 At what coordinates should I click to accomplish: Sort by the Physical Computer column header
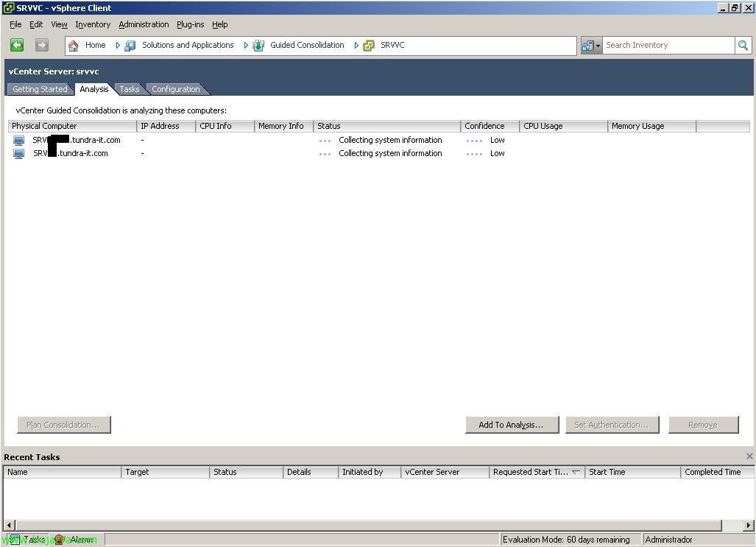[72, 126]
